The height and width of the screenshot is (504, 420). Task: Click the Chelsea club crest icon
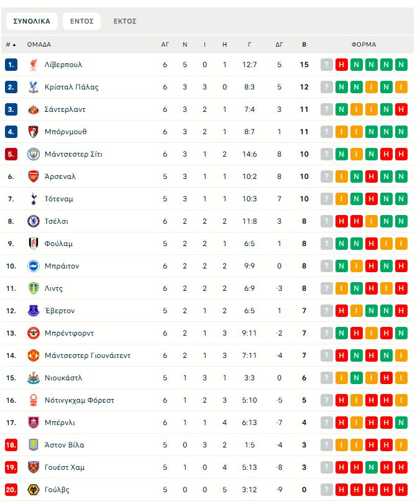click(x=34, y=221)
